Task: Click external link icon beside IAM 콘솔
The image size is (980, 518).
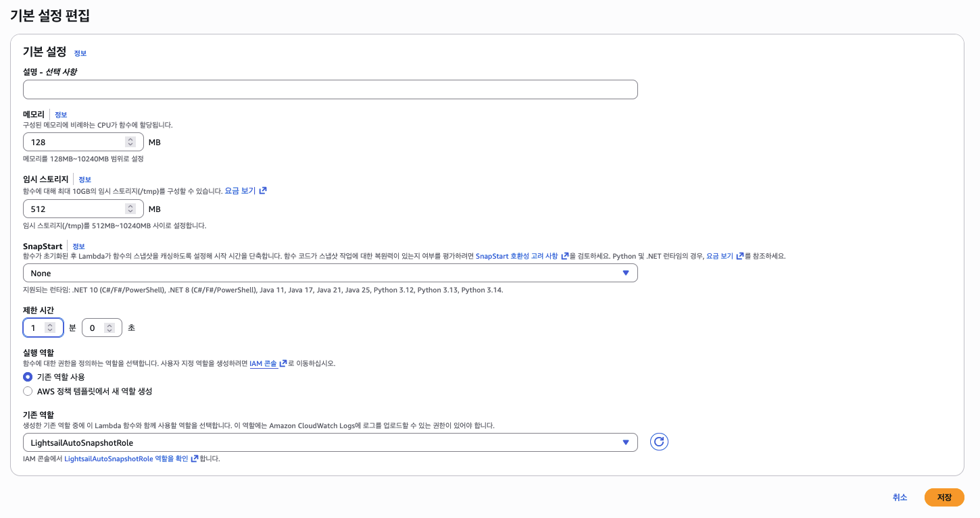Action: click(x=283, y=363)
